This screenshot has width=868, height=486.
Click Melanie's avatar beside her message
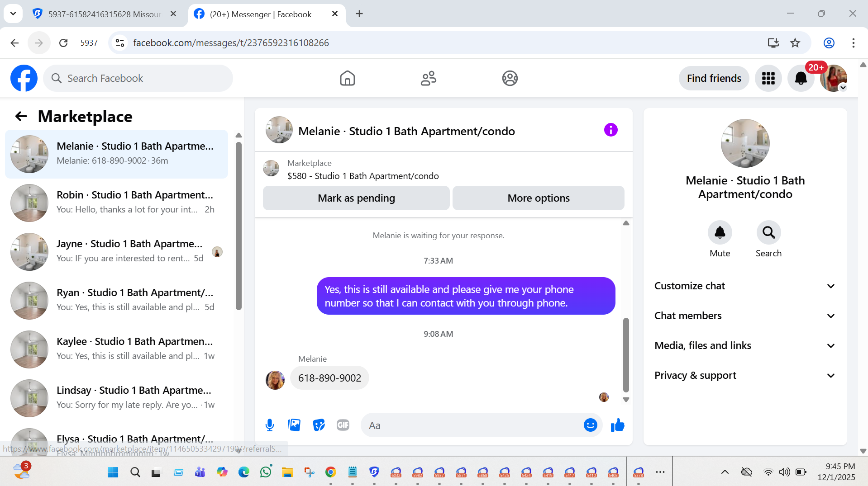(275, 380)
